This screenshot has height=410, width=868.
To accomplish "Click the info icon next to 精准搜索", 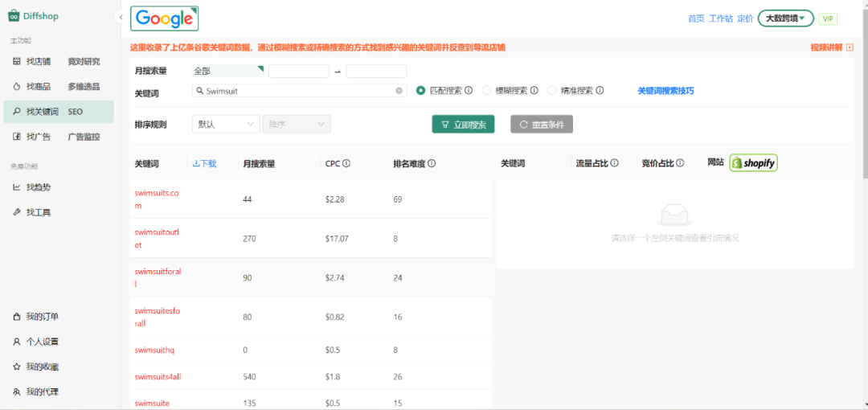I will [x=600, y=90].
